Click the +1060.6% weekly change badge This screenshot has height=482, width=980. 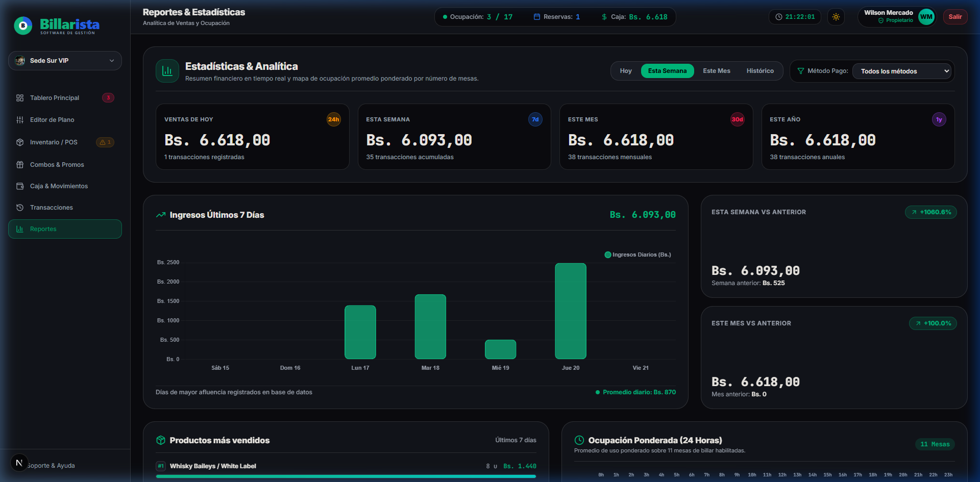931,212
